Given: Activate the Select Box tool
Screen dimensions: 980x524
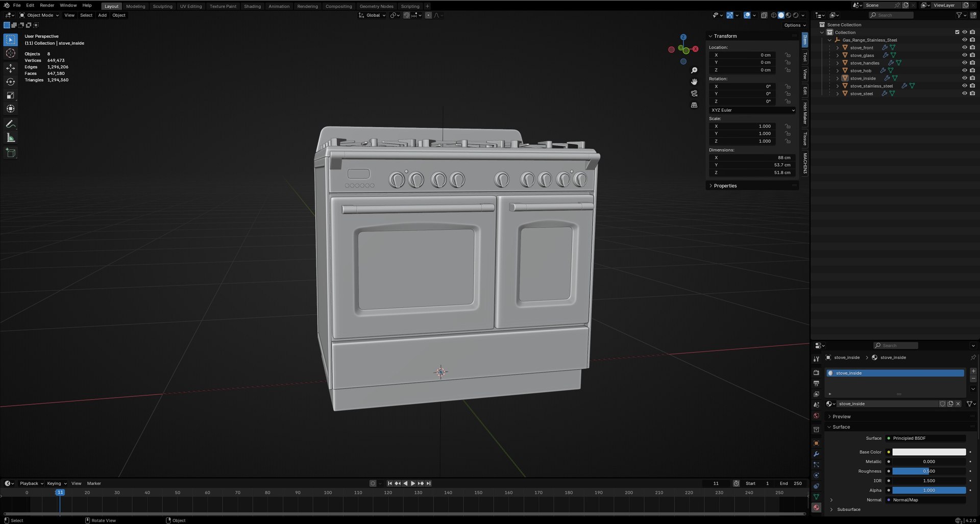Looking at the screenshot, I should point(11,40).
